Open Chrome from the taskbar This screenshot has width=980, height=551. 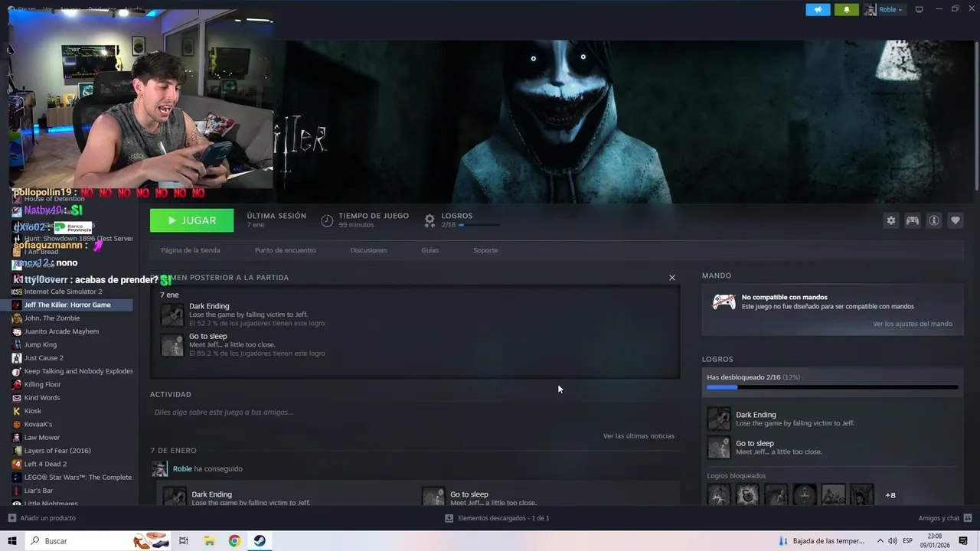234,541
